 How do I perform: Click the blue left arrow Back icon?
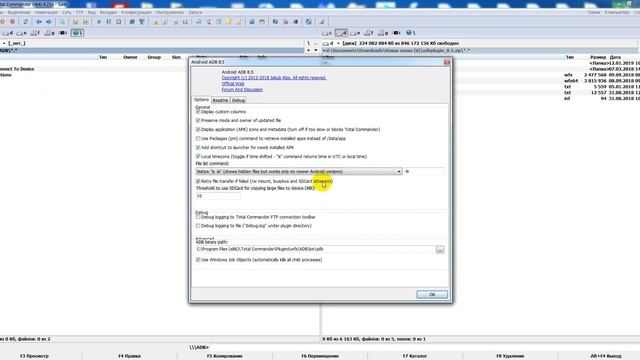39,22
